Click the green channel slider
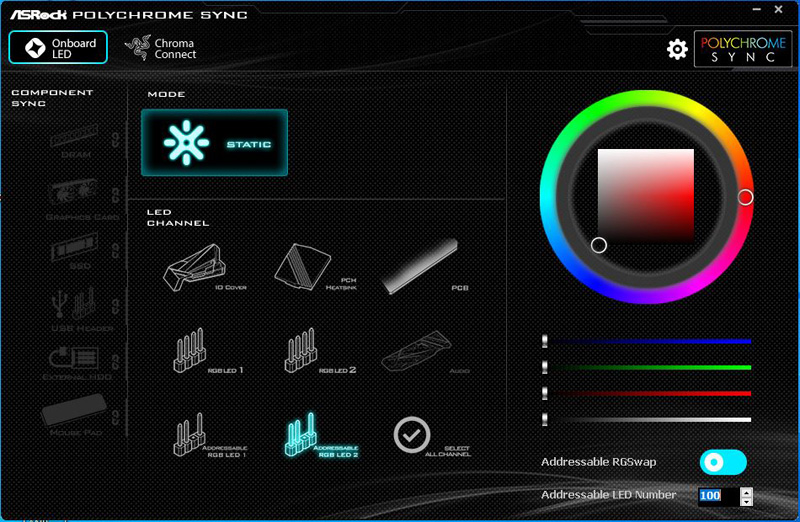The height and width of the screenshot is (522, 800). tap(647, 367)
